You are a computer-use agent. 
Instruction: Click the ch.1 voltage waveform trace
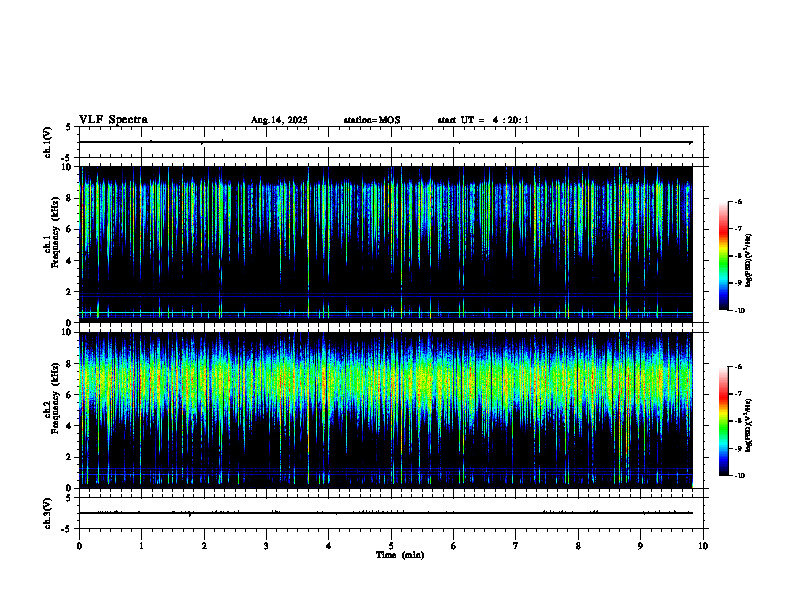point(386,142)
